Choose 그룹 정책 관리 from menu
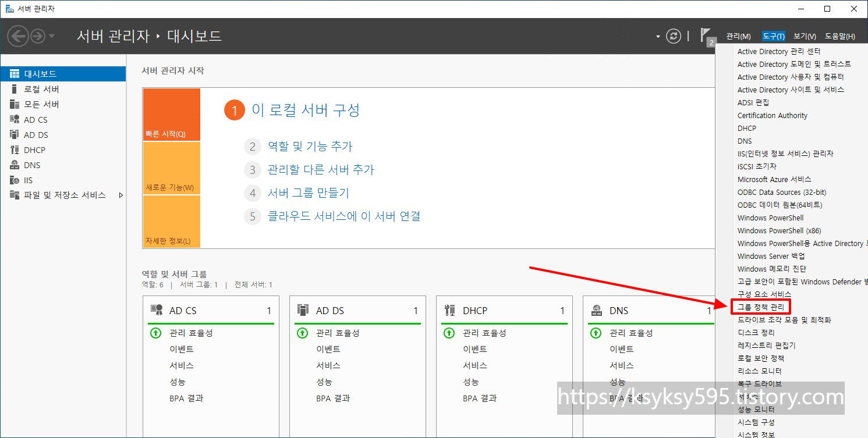The image size is (868, 438). click(761, 307)
